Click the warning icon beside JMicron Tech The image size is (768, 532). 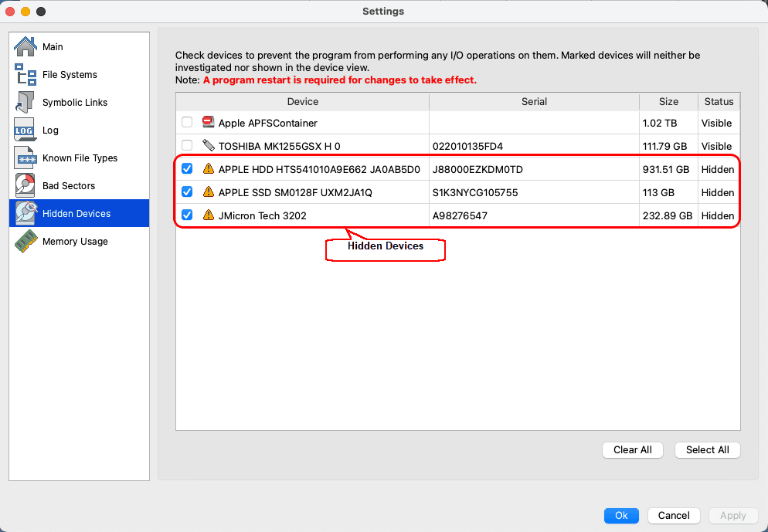tap(208, 215)
